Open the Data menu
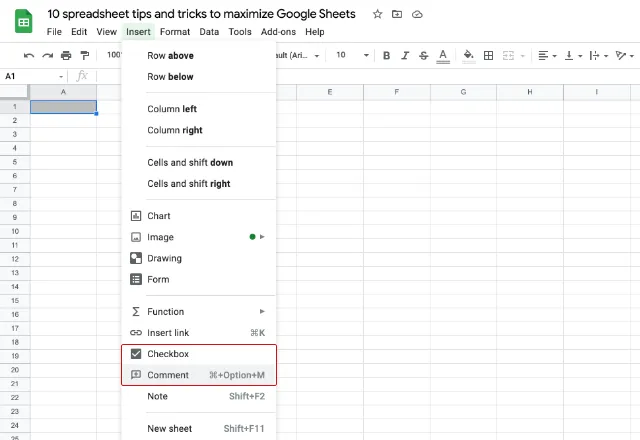 [209, 32]
